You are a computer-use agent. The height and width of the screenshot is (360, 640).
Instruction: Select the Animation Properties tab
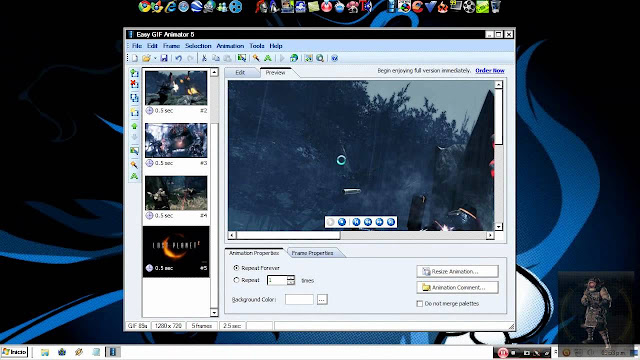[254, 253]
